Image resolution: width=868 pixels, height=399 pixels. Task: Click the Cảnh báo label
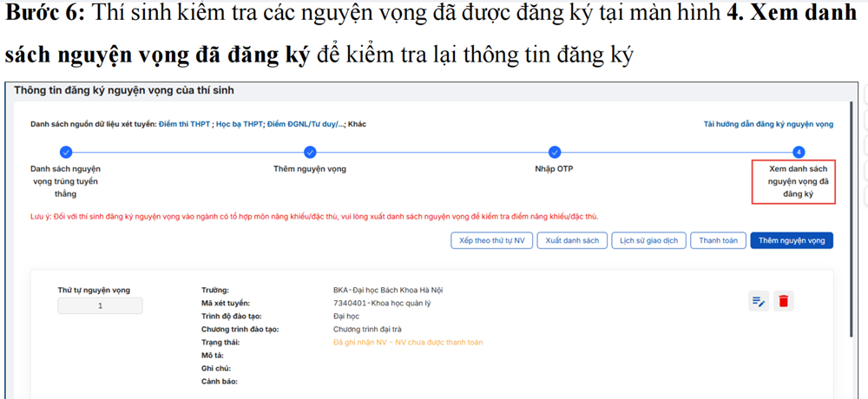click(220, 382)
